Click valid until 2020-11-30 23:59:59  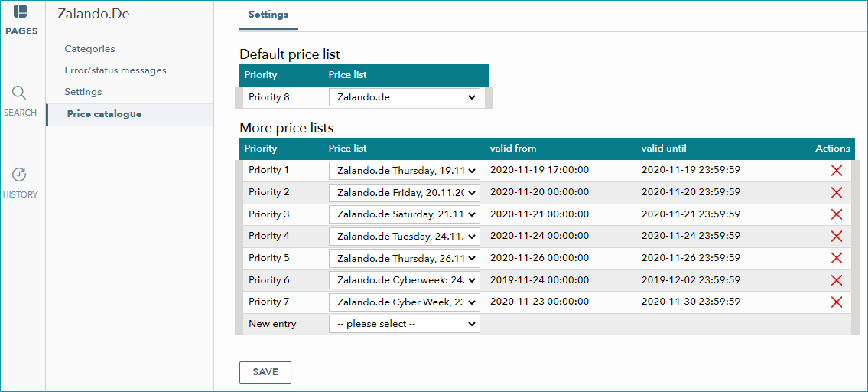[x=691, y=302]
